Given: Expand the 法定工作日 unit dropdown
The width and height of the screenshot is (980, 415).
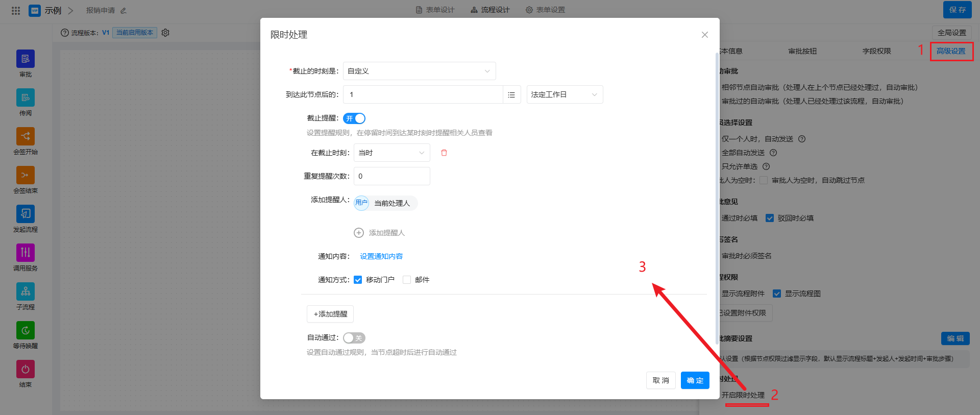Looking at the screenshot, I should [564, 94].
